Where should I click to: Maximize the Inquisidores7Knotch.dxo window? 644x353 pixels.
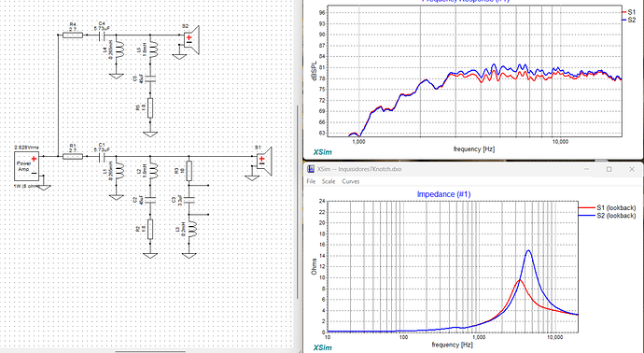(x=609, y=169)
